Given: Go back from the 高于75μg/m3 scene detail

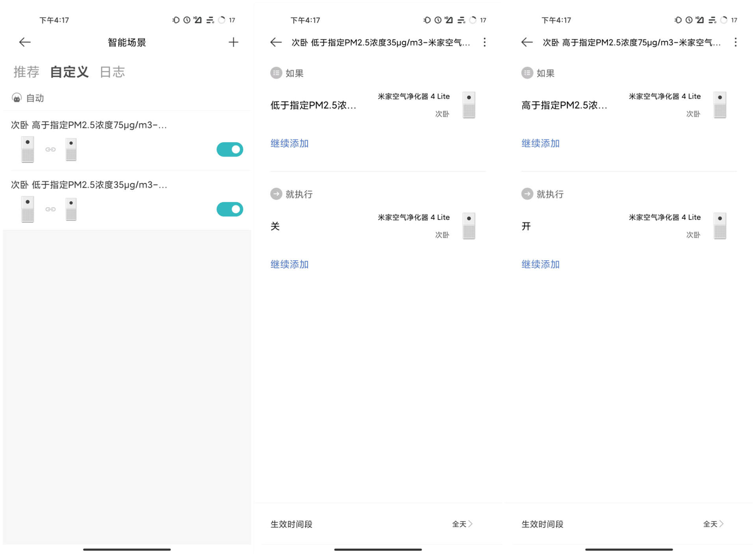Looking at the screenshot, I should point(527,42).
